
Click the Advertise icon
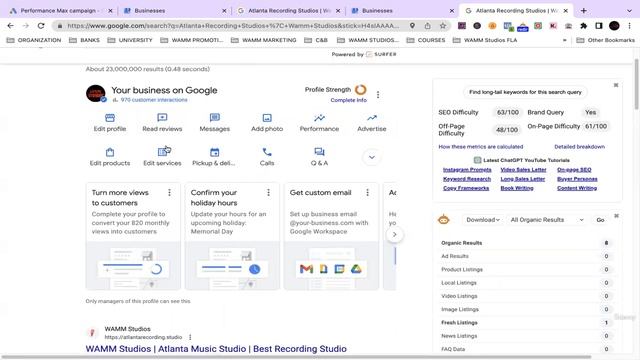pos(372,118)
